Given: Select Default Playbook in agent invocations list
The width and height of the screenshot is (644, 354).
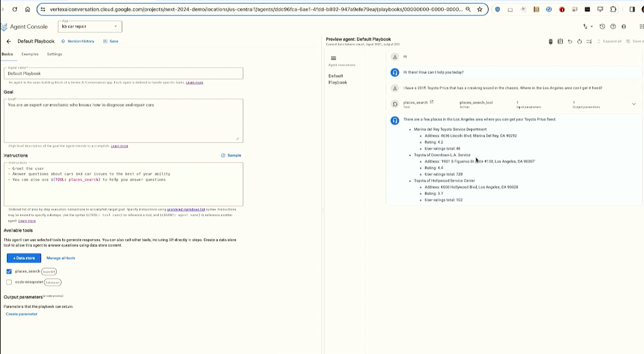Looking at the screenshot, I should (338, 79).
